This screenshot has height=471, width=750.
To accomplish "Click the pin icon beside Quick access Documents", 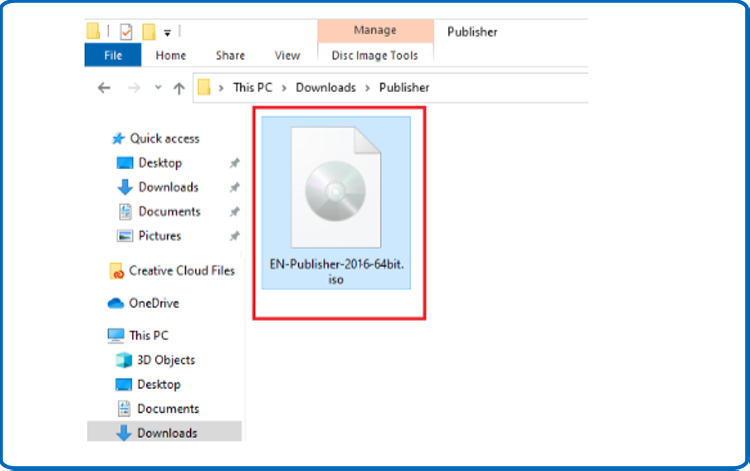I will pyautogui.click(x=234, y=212).
